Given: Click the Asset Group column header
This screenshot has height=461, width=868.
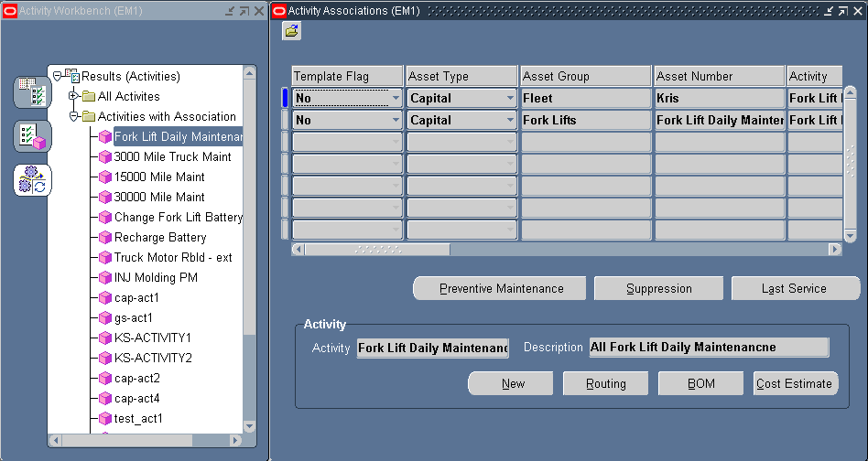Looking at the screenshot, I should pos(586,76).
